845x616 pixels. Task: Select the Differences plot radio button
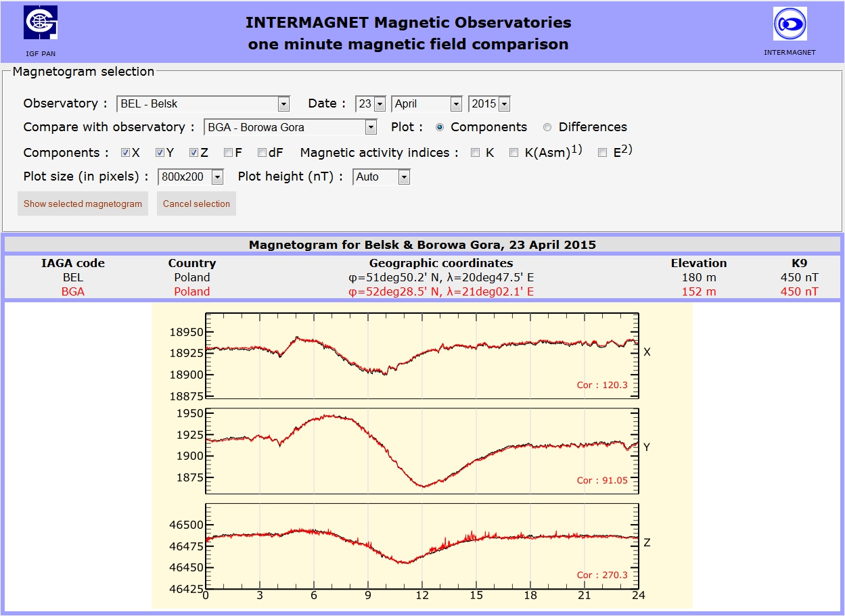[x=547, y=127]
